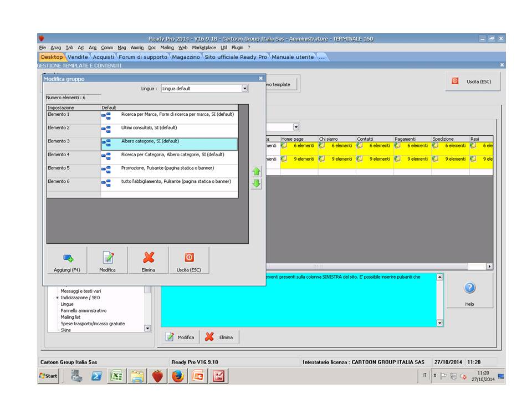Viewport: 532px width, 399px height.
Task: Open Ready Pro strawberry taskbar icon
Action: coord(157,376)
